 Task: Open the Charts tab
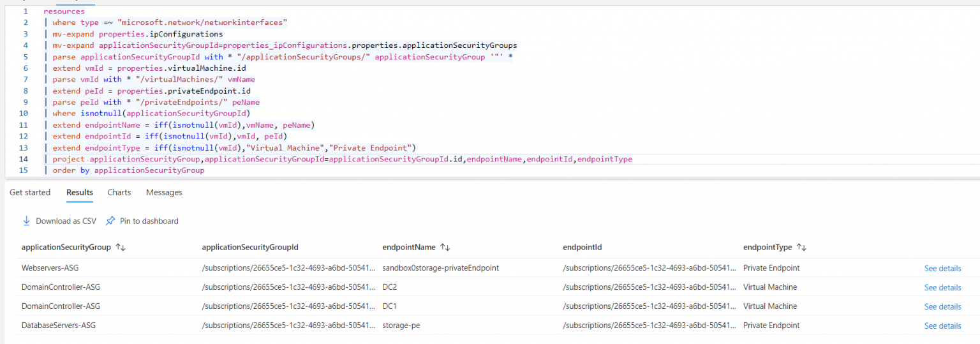(x=119, y=192)
